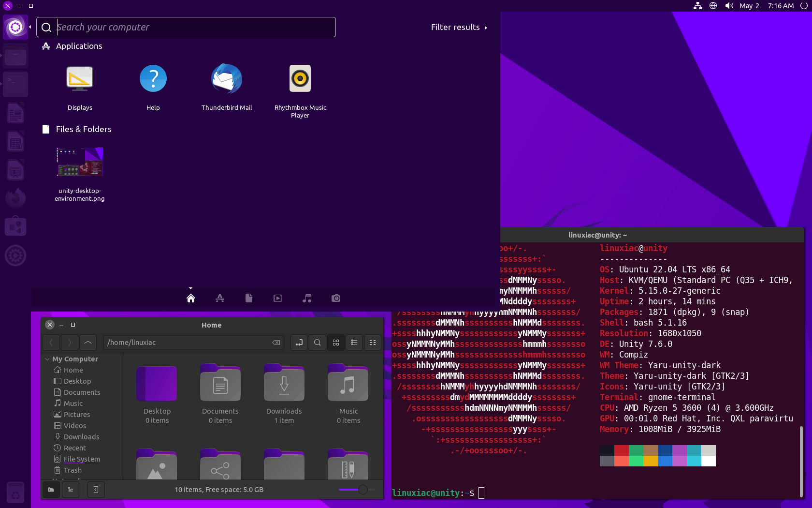The width and height of the screenshot is (812, 508).
Task: Open System Settings gear in the launcher
Action: point(15,255)
